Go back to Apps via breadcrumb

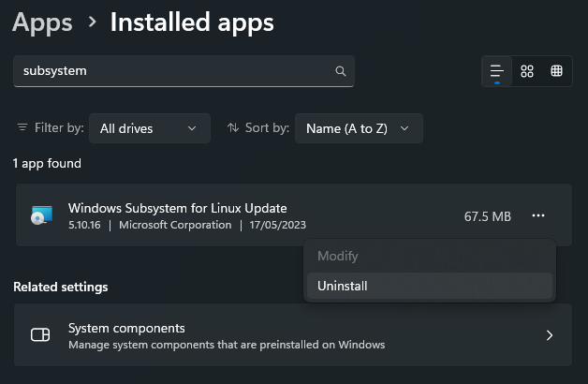tap(42, 22)
